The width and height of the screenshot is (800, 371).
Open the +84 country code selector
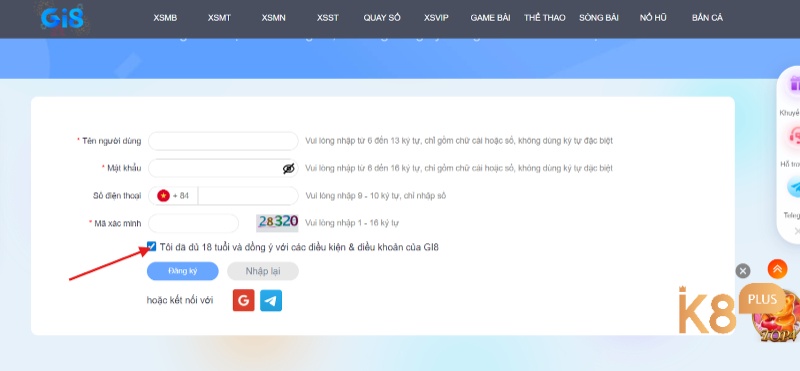(x=173, y=195)
